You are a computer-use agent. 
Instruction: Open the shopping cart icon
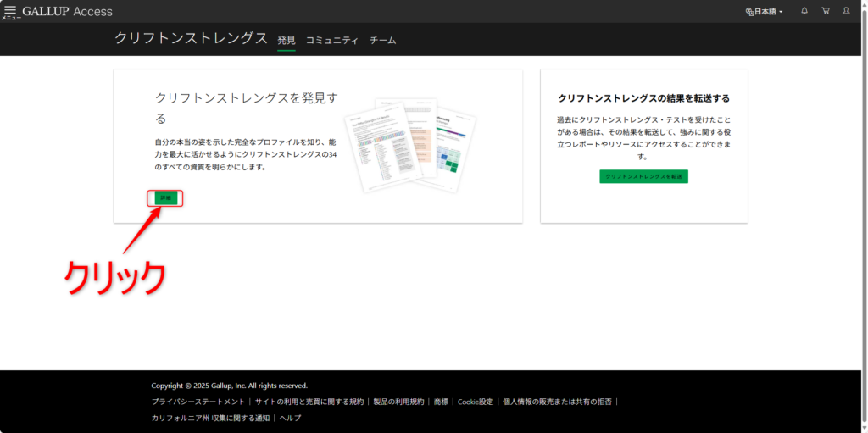pyautogui.click(x=826, y=10)
